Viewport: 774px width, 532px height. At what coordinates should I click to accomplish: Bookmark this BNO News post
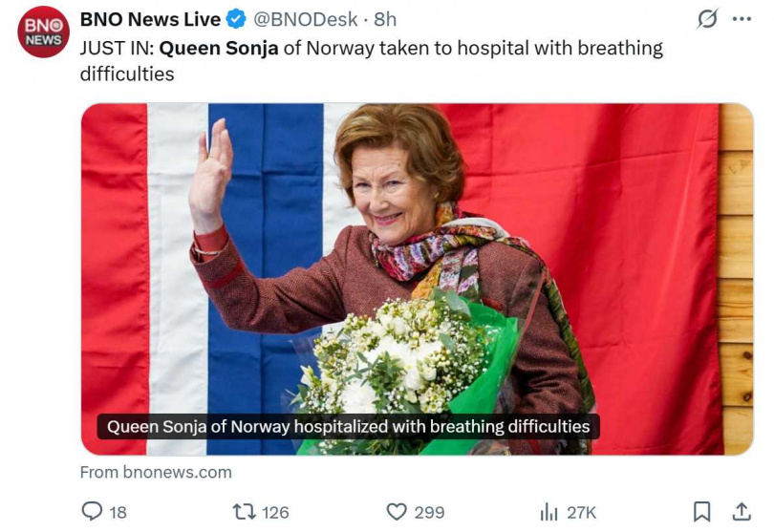pyautogui.click(x=701, y=512)
